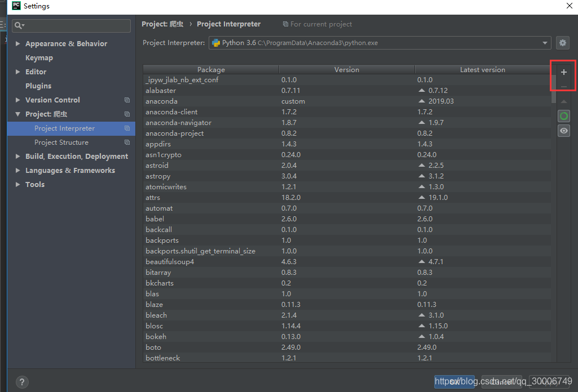Click the copy icon beside Project: 爬虫
Screen dimensions: 578x392
point(127,114)
